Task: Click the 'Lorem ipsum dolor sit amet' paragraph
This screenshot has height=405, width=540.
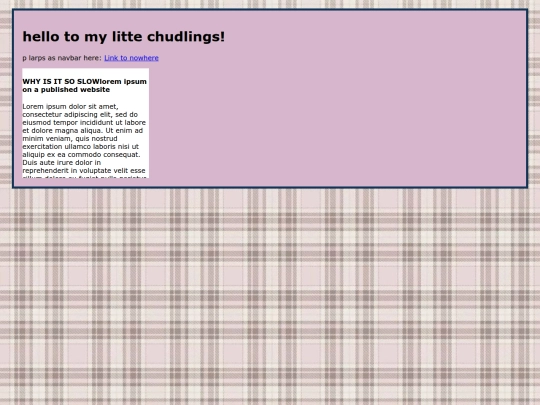Action: click(x=85, y=141)
